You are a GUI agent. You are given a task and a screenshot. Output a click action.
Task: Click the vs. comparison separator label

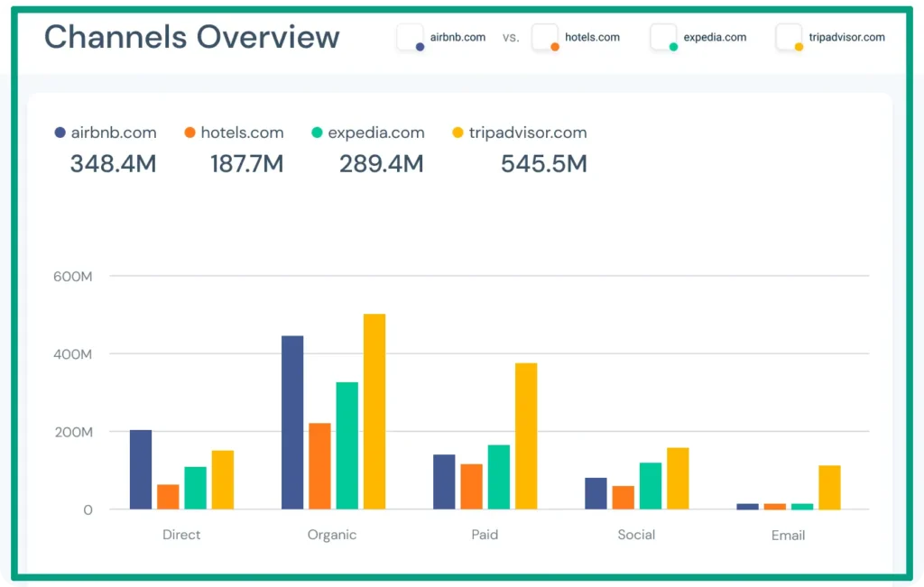pos(510,38)
